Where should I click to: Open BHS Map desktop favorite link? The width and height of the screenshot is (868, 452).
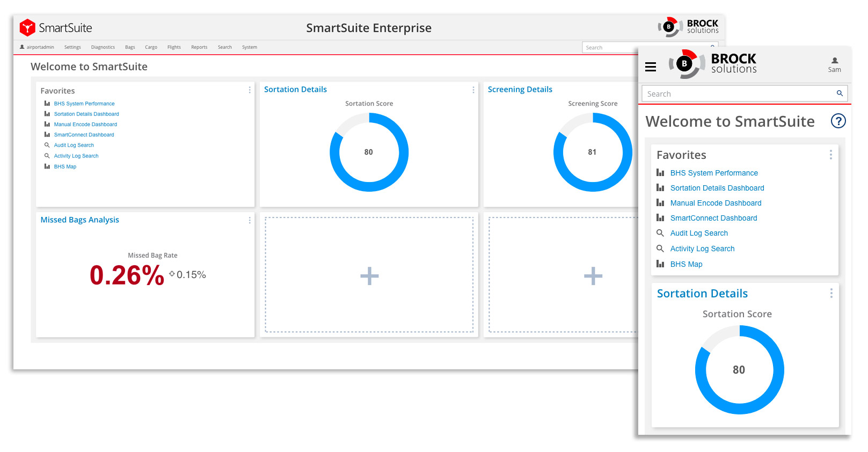point(65,166)
